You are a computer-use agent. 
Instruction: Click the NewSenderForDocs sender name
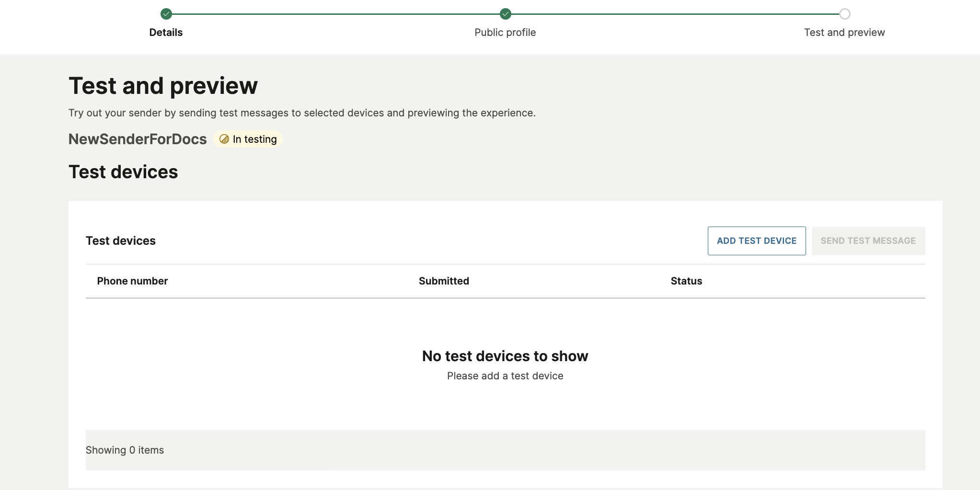click(138, 139)
